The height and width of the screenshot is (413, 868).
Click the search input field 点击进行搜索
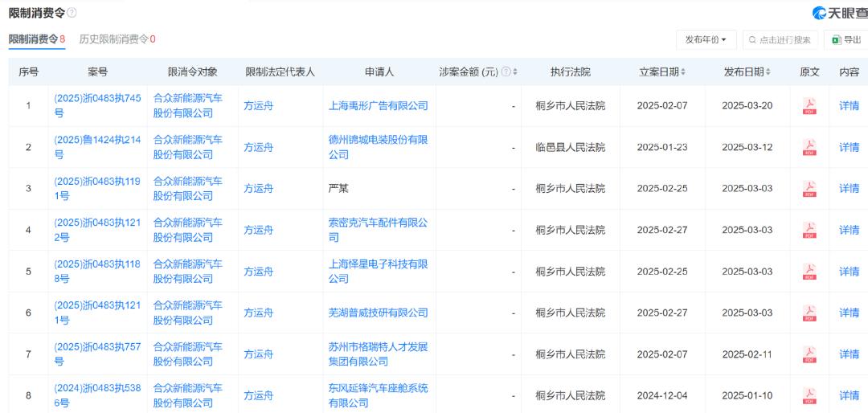(779, 39)
